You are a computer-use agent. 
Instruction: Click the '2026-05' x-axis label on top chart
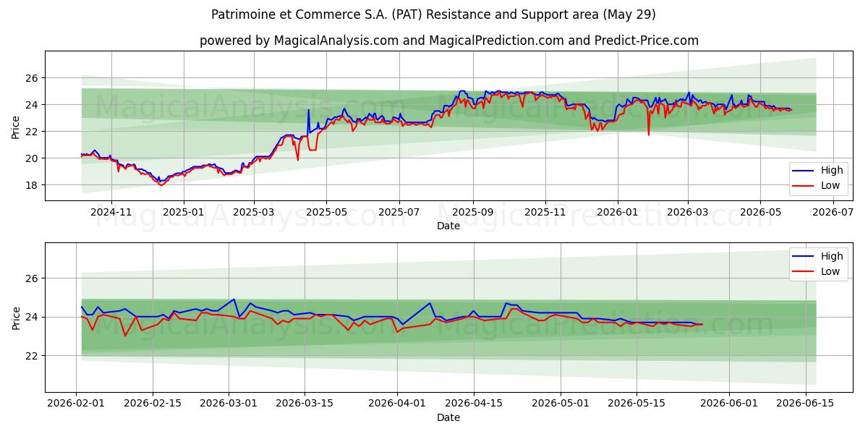click(x=760, y=213)
